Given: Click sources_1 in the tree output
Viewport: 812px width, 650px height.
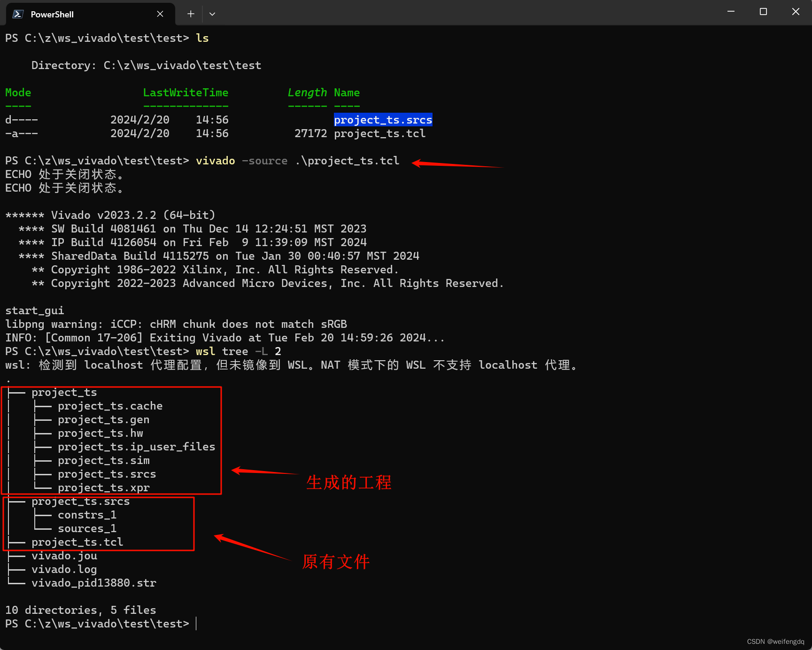Looking at the screenshot, I should 87,528.
